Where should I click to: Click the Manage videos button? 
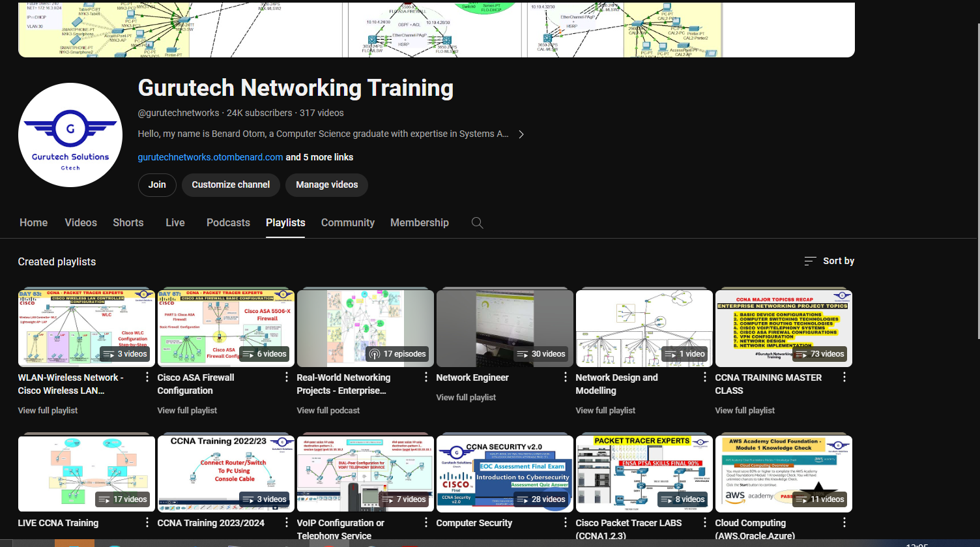pos(326,185)
